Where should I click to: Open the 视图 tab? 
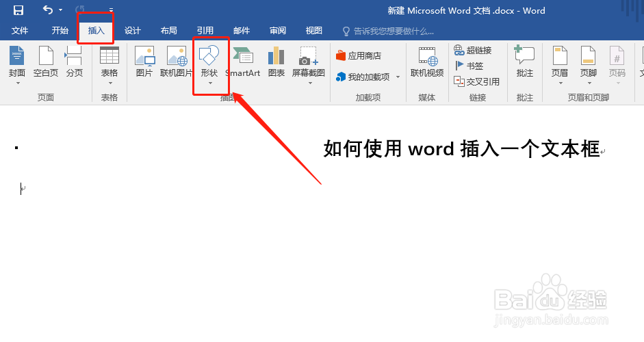(x=313, y=31)
